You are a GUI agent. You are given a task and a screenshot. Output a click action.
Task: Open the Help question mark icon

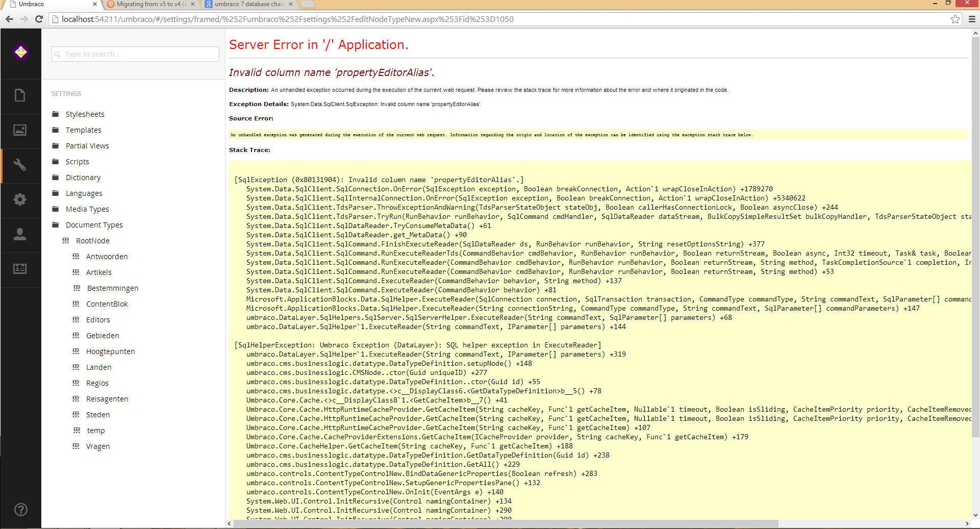click(21, 510)
